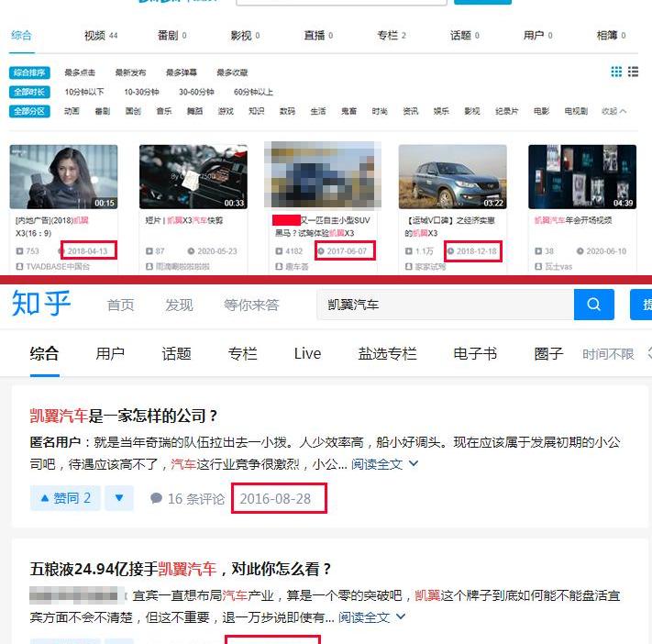Collapse the category list with 收起

(x=613, y=111)
